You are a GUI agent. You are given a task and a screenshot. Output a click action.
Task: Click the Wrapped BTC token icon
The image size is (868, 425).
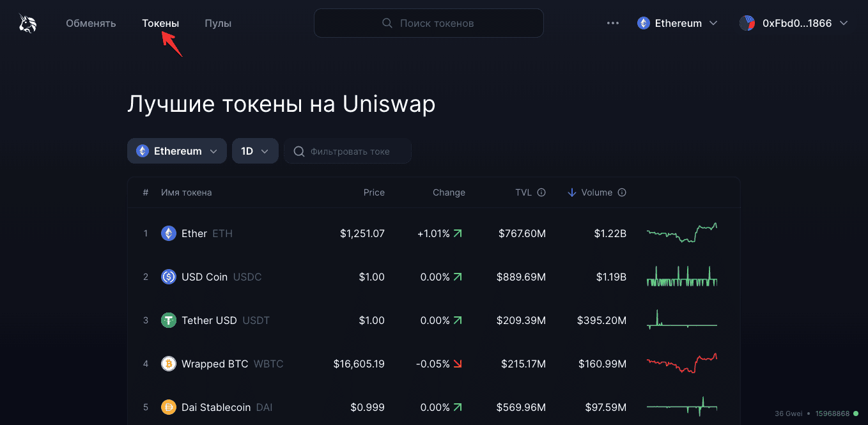169,364
